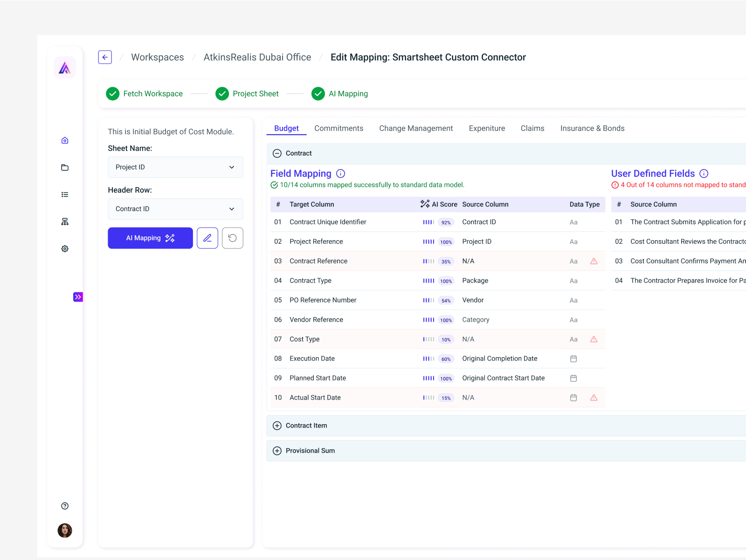
Task: Collapse the Contract section
Action: (x=277, y=153)
